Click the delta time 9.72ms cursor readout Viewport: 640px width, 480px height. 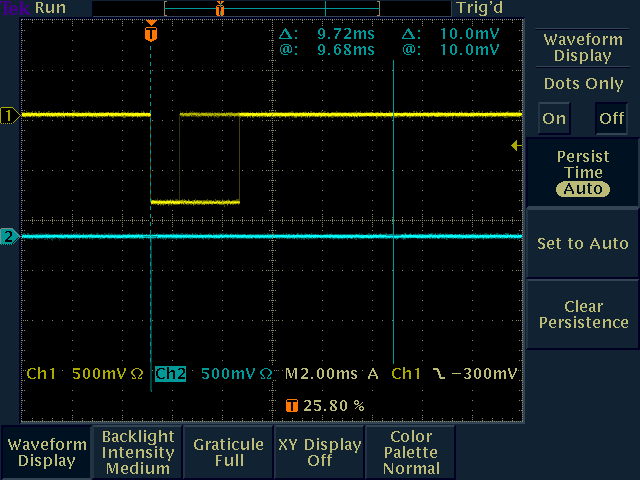tap(327, 34)
